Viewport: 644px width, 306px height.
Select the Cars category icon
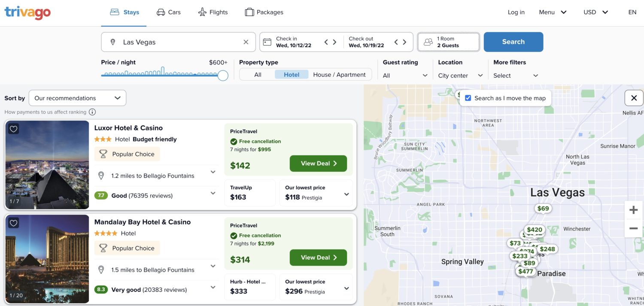(x=161, y=12)
